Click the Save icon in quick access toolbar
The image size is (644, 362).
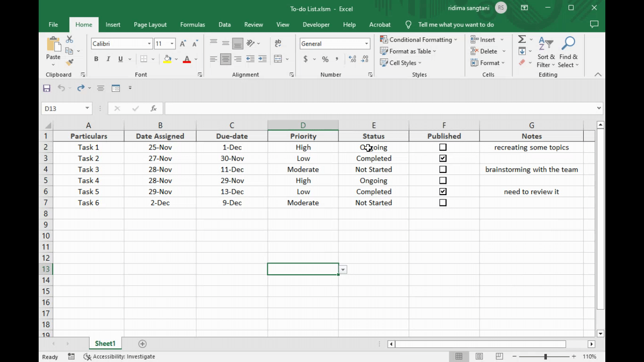47,88
